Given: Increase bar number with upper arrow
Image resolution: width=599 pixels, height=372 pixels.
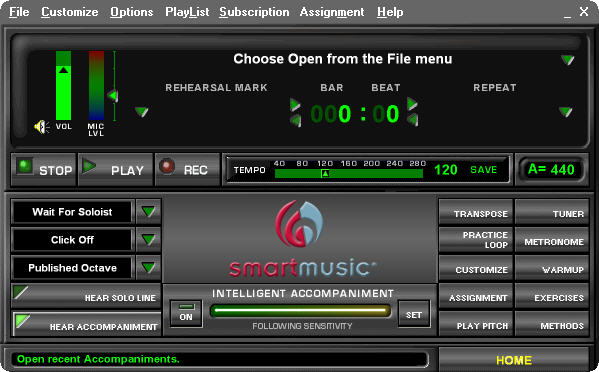Looking at the screenshot, I should (x=295, y=105).
